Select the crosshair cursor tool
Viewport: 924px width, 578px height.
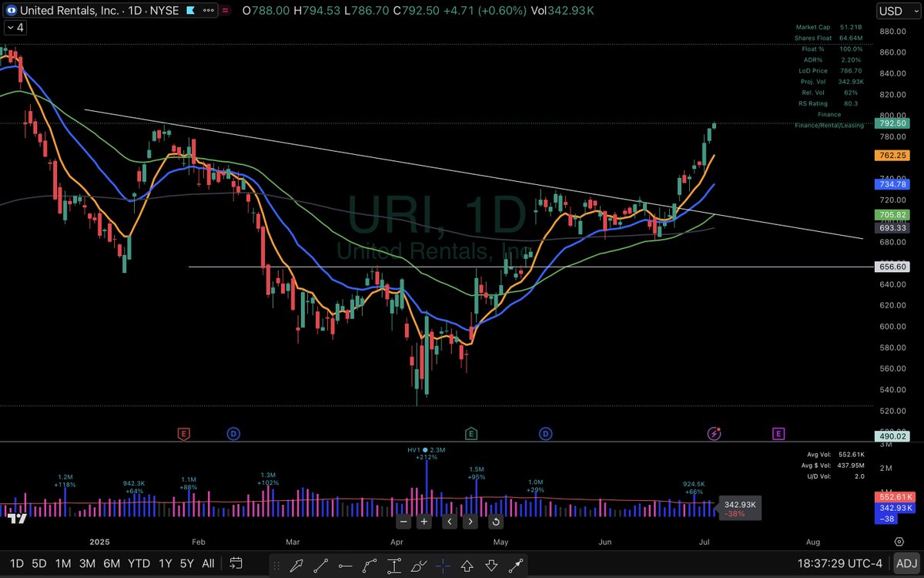443,566
